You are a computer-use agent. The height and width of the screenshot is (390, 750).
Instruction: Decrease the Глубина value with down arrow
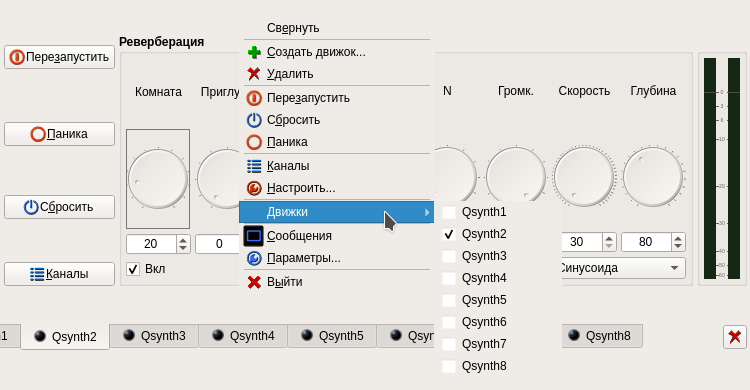678,247
